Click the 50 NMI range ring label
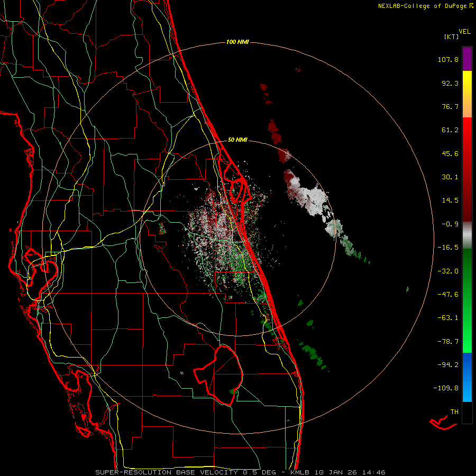Image resolution: width=476 pixels, height=476 pixels. pos(237,140)
